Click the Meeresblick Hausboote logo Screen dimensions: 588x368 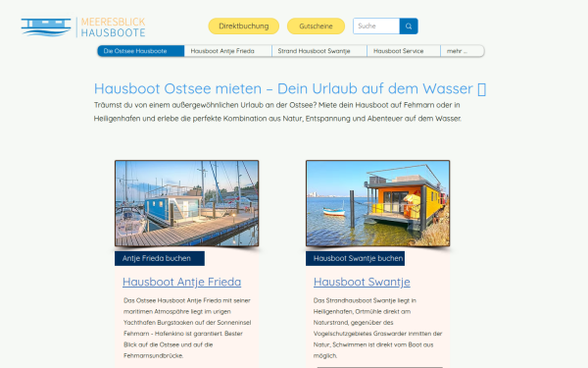(x=83, y=27)
